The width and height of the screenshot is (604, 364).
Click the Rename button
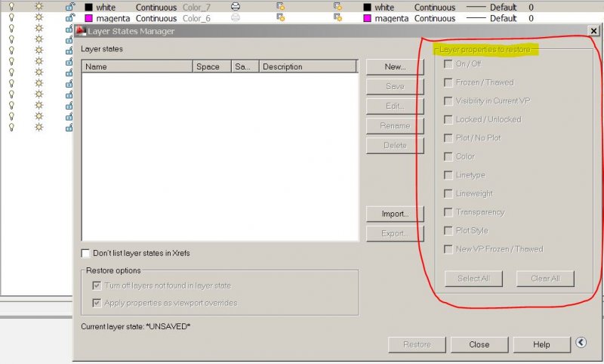[395, 125]
